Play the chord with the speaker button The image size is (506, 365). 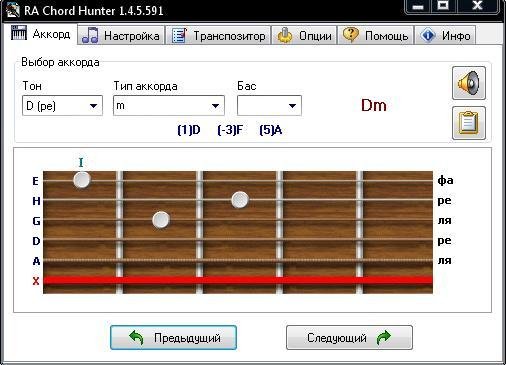coord(469,83)
